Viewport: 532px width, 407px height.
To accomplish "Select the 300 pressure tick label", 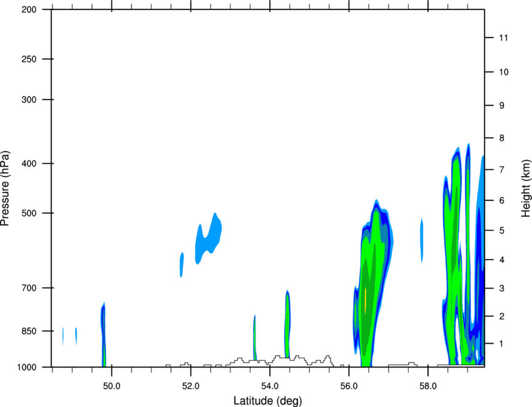I will tap(29, 100).
